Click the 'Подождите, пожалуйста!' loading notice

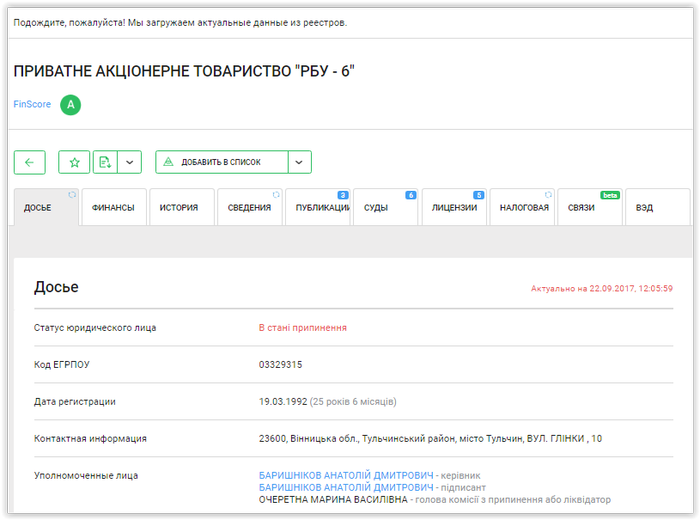180,23
